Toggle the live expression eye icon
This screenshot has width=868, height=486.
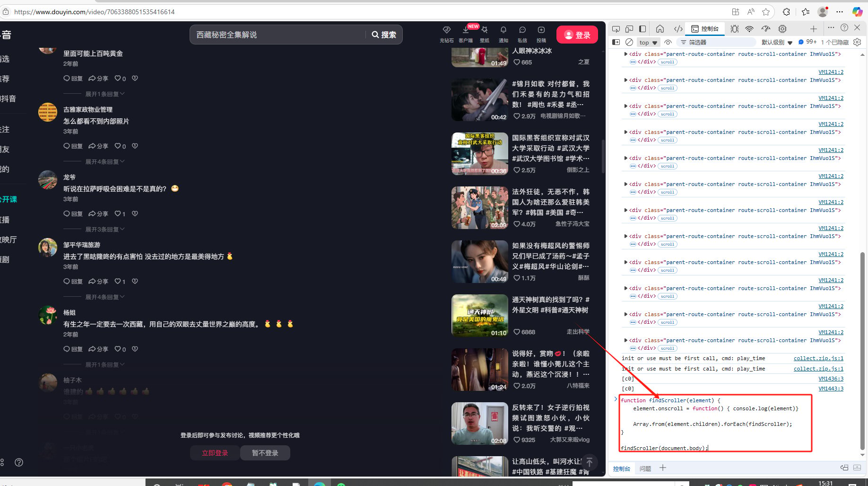coord(668,42)
